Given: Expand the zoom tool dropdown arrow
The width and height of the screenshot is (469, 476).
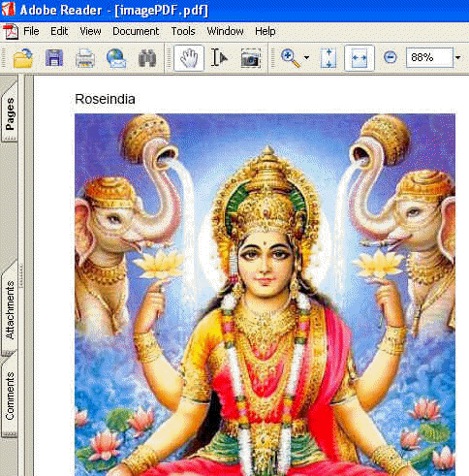Looking at the screenshot, I should click(306, 58).
